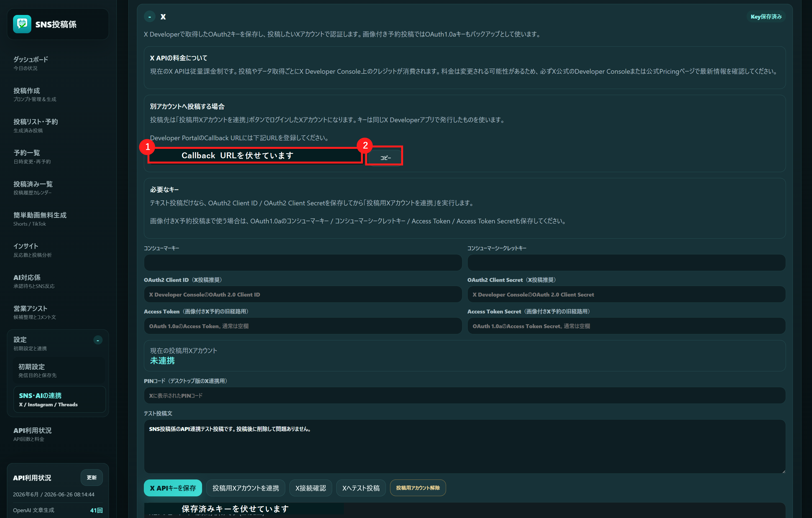Click 投稿用Xアカウントを連携 button
This screenshot has width=812, height=518.
(x=246, y=488)
